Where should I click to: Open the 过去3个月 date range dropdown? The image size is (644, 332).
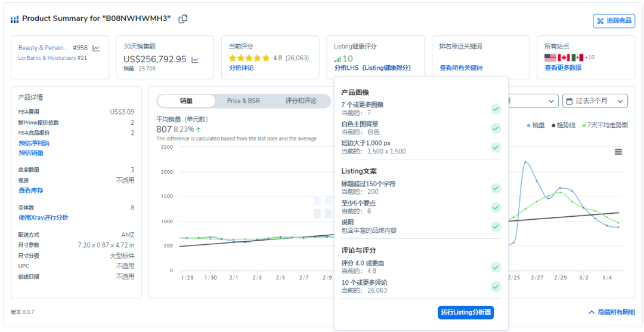click(x=595, y=101)
